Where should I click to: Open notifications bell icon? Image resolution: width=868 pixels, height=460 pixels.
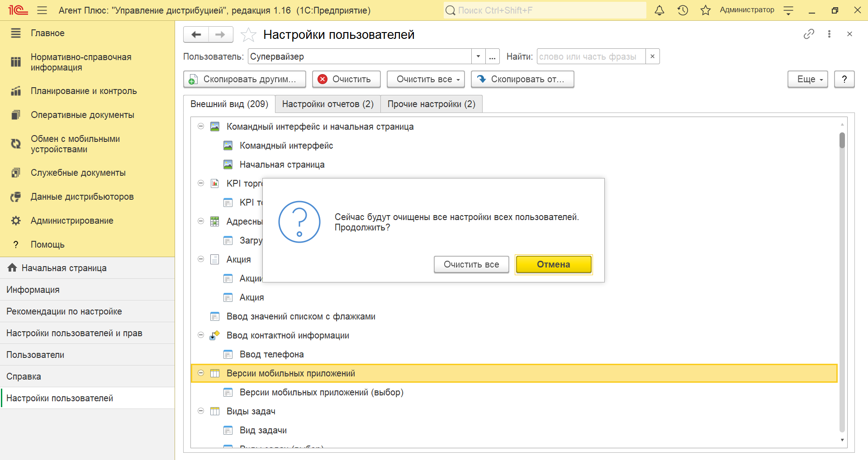pos(659,10)
